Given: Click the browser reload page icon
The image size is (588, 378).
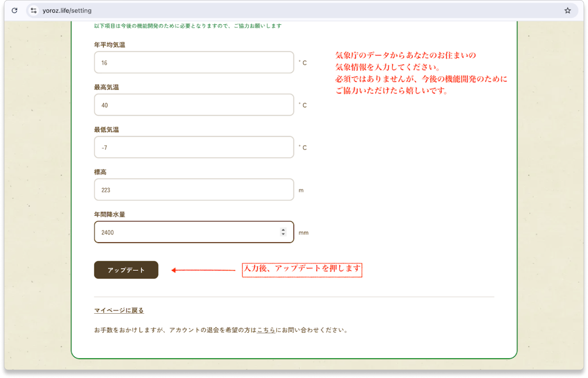Looking at the screenshot, I should click(14, 11).
